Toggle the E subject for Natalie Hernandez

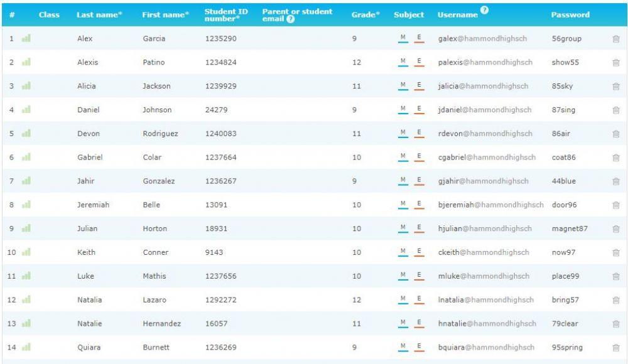point(419,324)
